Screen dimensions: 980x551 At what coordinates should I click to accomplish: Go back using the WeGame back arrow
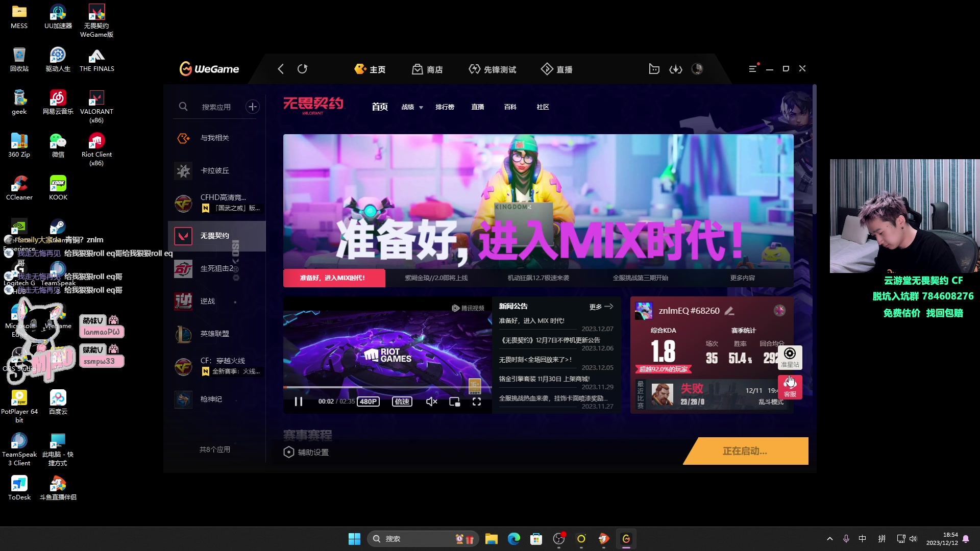tap(281, 69)
